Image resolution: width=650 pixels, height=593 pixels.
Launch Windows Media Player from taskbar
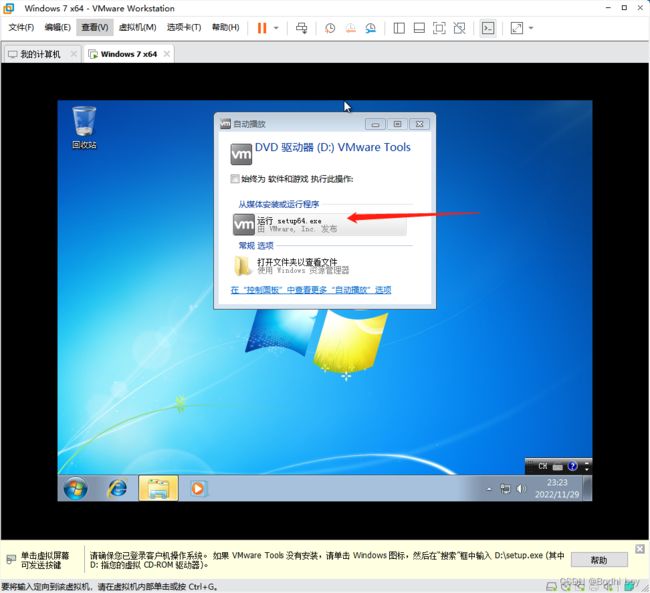[198, 488]
